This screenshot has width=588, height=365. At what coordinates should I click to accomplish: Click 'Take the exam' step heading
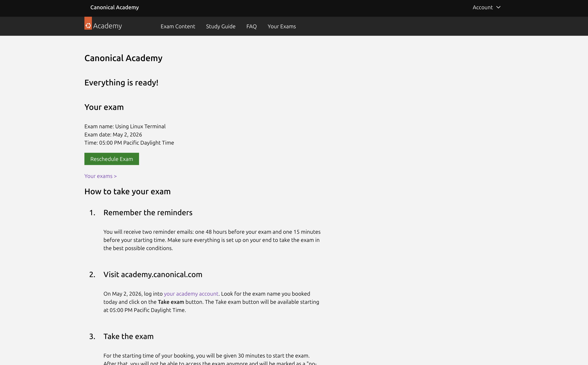pos(128,336)
